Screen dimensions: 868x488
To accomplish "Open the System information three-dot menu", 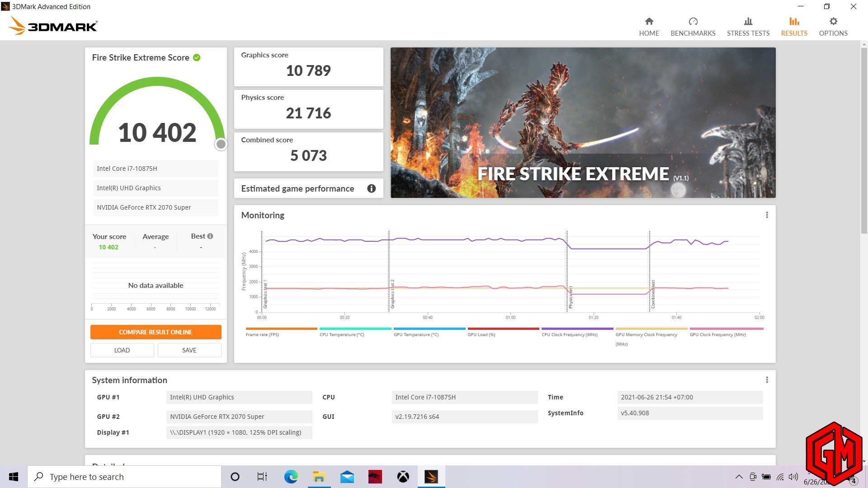I will coord(767,380).
